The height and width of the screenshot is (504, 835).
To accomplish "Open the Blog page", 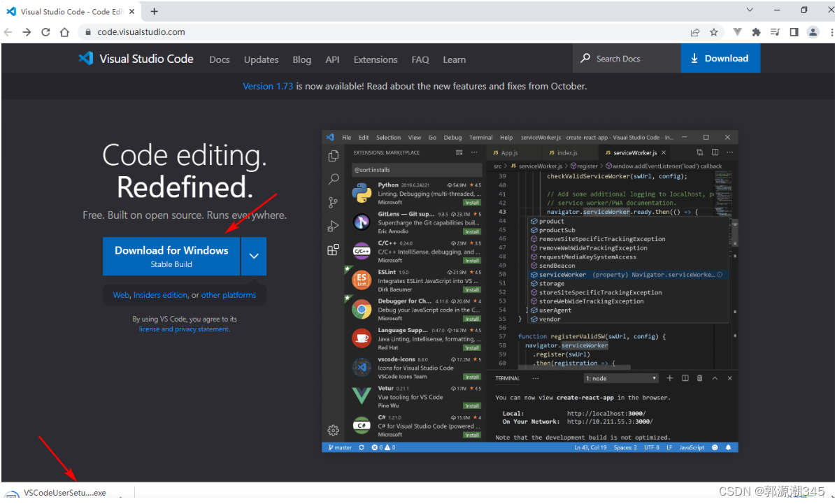I will 301,59.
